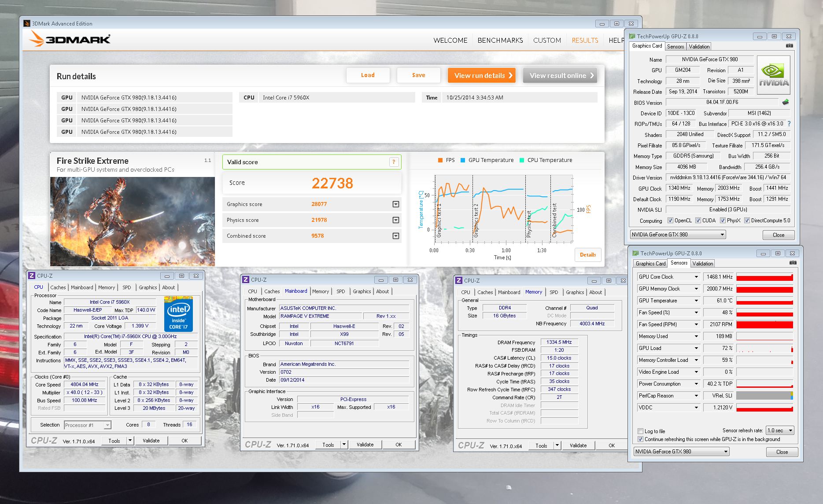Click the Intel Core i7 badge in CPU-Z
The image size is (823, 504).
click(x=178, y=314)
